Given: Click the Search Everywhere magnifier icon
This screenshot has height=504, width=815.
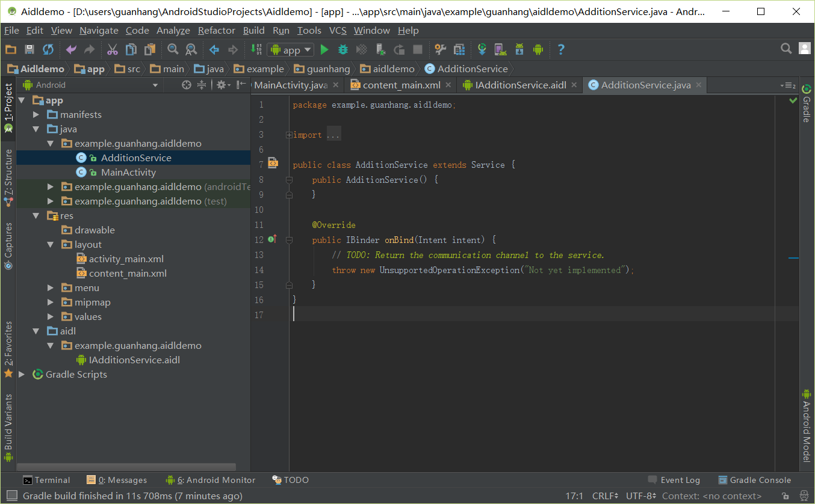Looking at the screenshot, I should pos(786,49).
